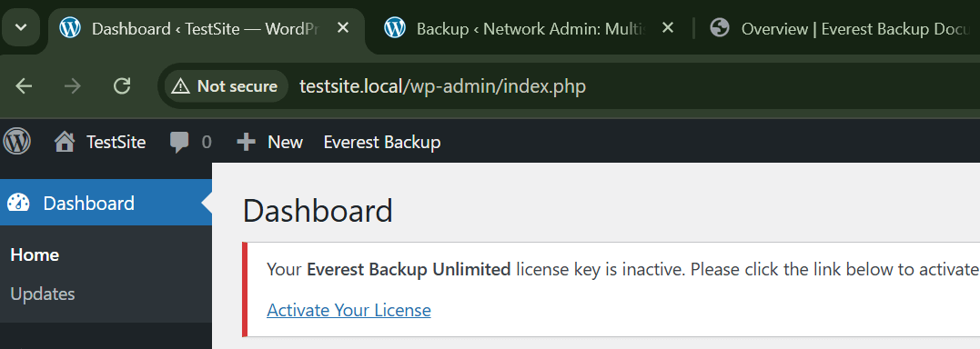Open the tab search dropdown arrow
Viewport: 980px width, 349px height.
tap(21, 28)
